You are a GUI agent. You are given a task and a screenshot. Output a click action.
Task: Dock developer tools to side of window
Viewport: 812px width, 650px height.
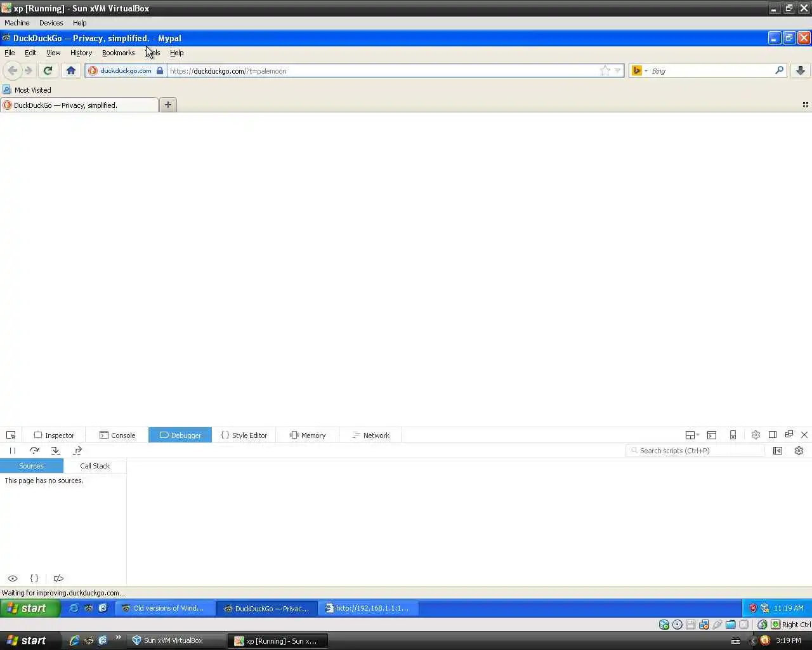773,435
